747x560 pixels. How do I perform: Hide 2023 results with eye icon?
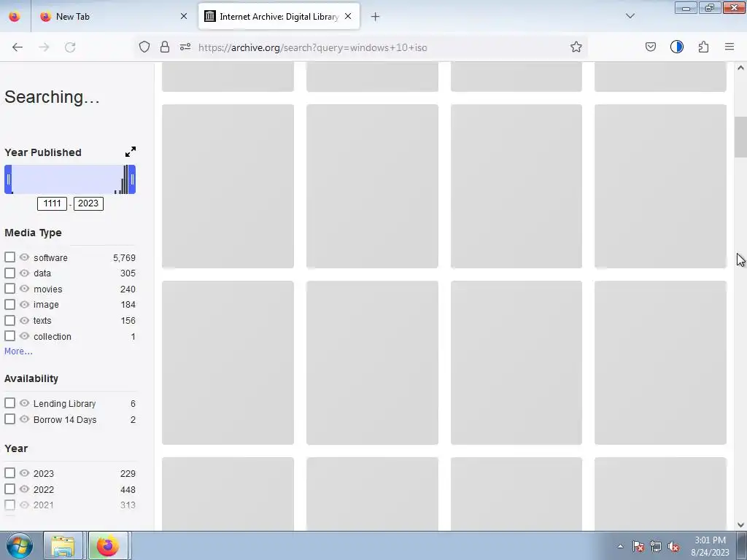tap(24, 472)
